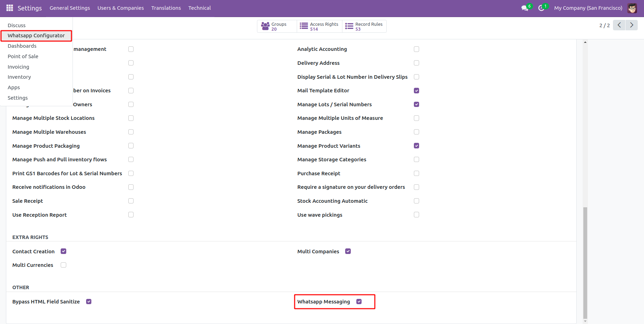Click the Record Rules list icon

[x=349, y=26]
